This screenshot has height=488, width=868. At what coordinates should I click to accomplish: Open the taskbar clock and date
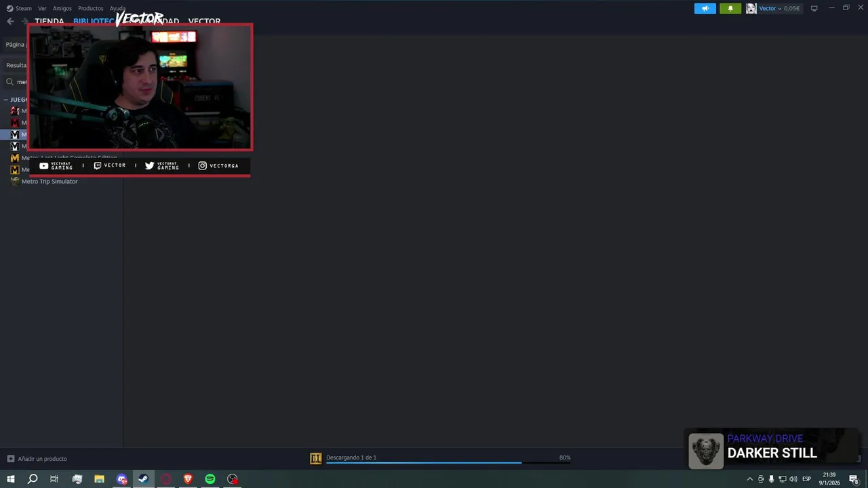point(829,479)
